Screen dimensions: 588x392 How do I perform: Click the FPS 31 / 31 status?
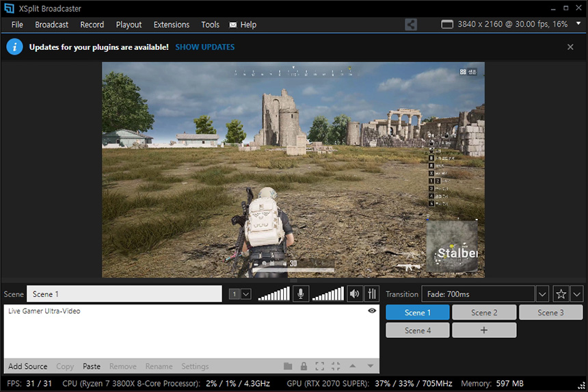pos(29,384)
